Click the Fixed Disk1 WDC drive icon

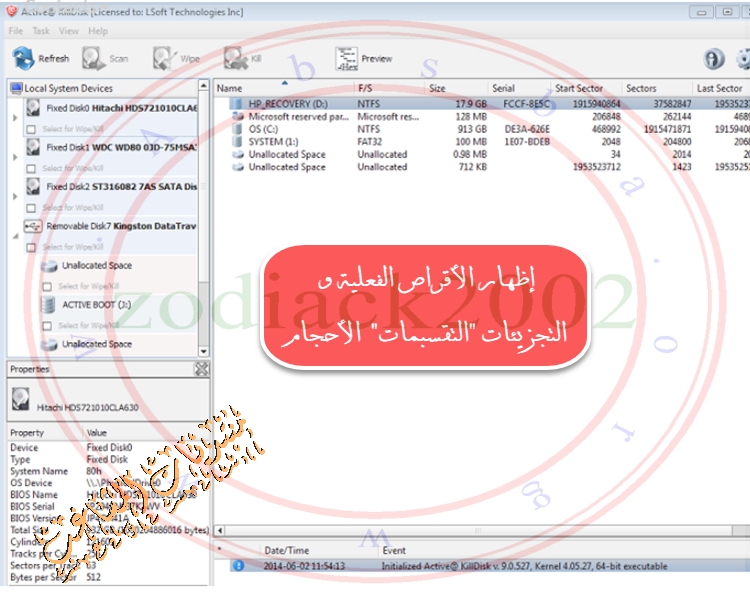33,147
